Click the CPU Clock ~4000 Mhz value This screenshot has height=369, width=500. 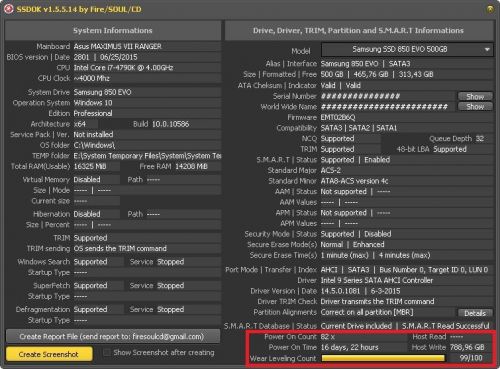[x=92, y=78]
